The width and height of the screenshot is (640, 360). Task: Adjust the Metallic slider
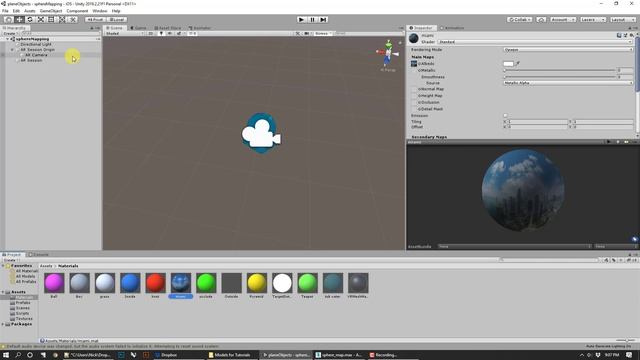(x=559, y=70)
